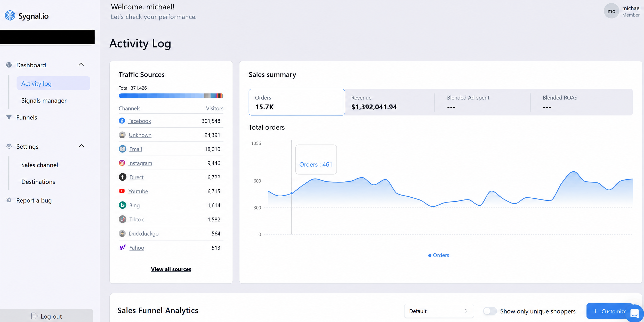Open Destinations settings
This screenshot has height=322, width=644.
click(38, 182)
